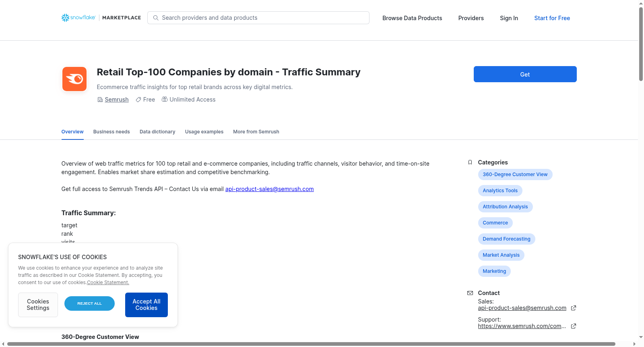Image resolution: width=644 pixels, height=347 pixels.
Task: Click api-product-sales email link in overview
Action: [x=269, y=189]
